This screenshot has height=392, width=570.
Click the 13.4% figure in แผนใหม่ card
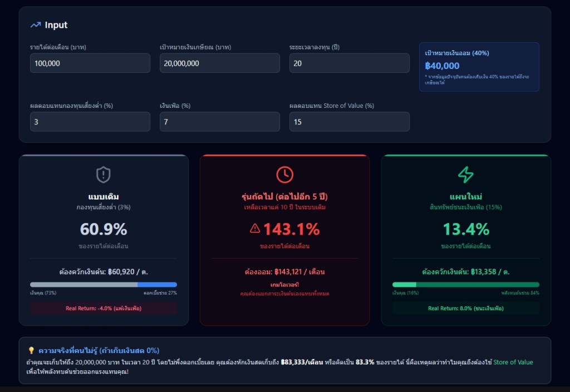click(465, 229)
